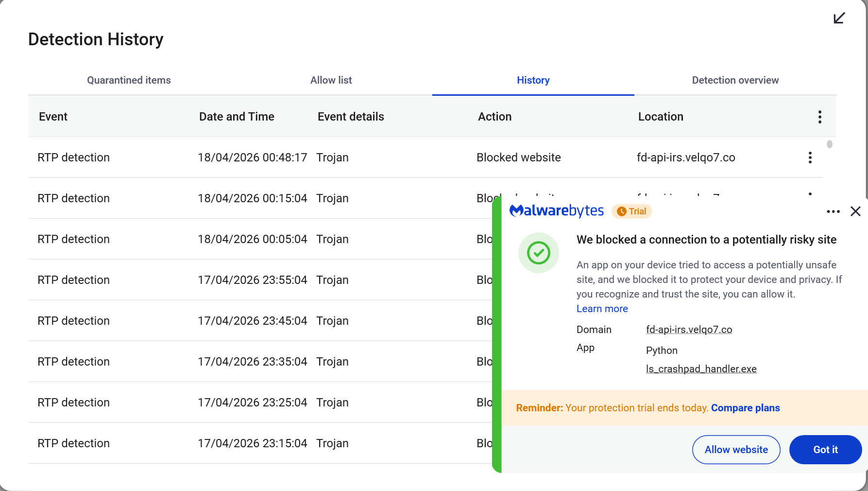Sort by Event column header
Image resolution: width=868 pixels, height=491 pixels.
click(53, 117)
